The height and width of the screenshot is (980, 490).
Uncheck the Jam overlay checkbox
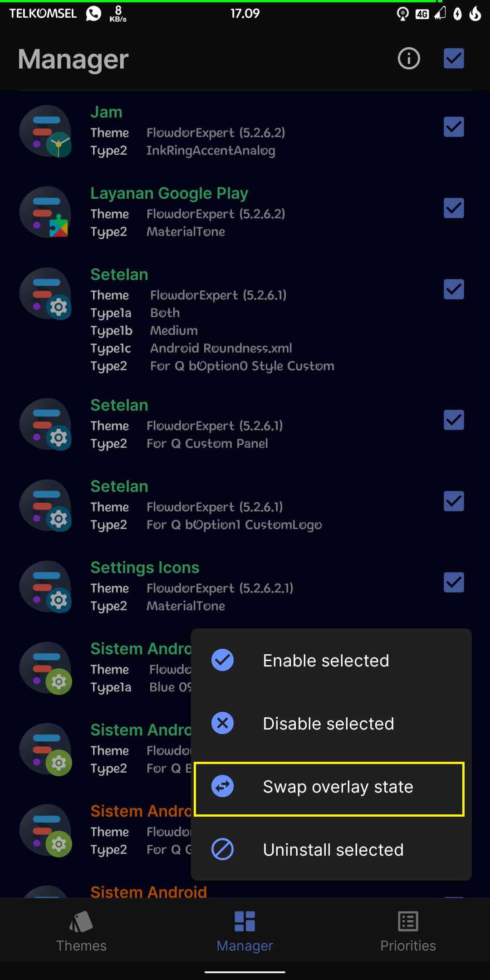coord(453,127)
